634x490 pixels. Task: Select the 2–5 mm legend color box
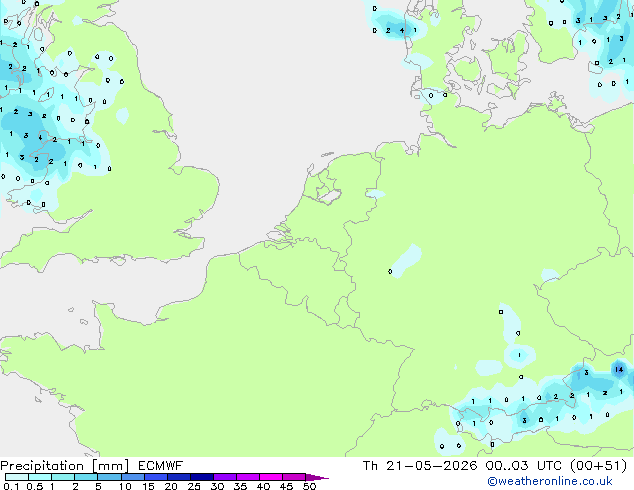tap(86, 477)
